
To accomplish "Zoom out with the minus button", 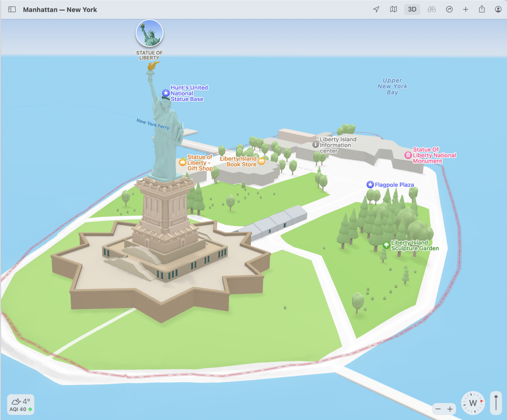I will tap(438, 409).
